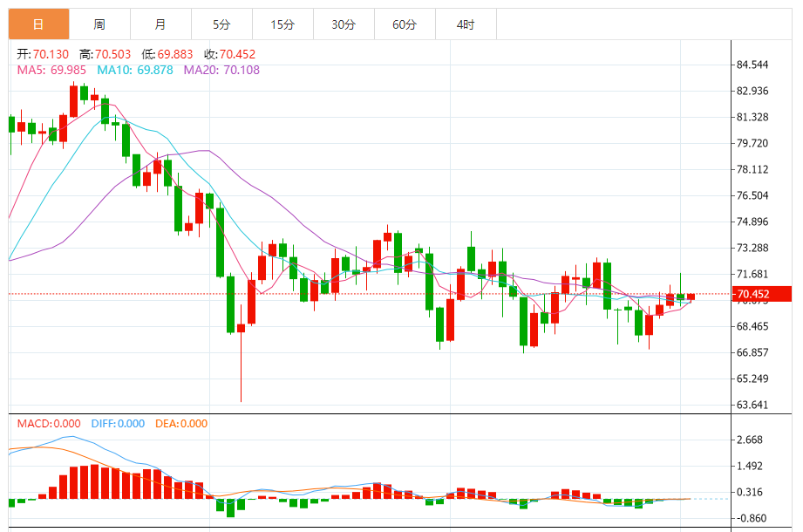Click the 79.720 price axis label
This screenshot has width=803, height=532.
[x=752, y=143]
